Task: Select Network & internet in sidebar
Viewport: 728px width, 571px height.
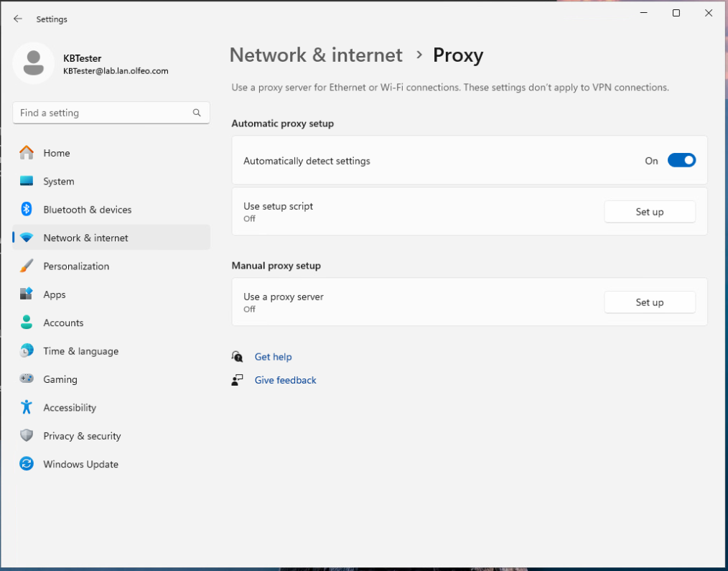Action: coord(85,238)
